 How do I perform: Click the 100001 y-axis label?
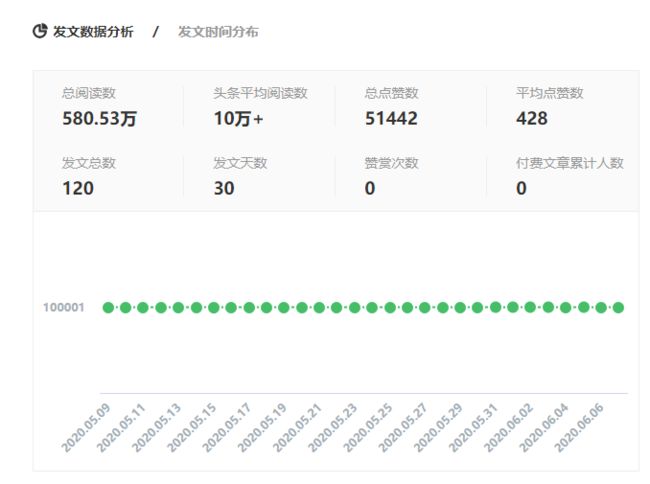(64, 307)
